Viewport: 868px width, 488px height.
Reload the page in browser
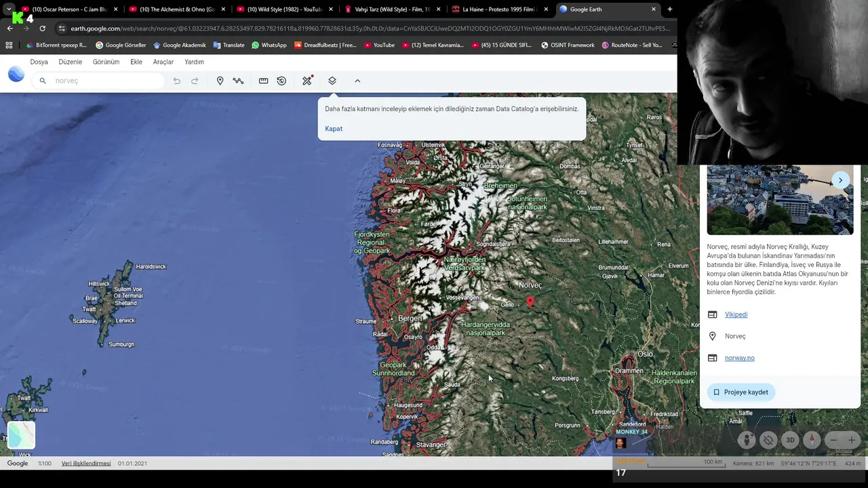point(42,28)
